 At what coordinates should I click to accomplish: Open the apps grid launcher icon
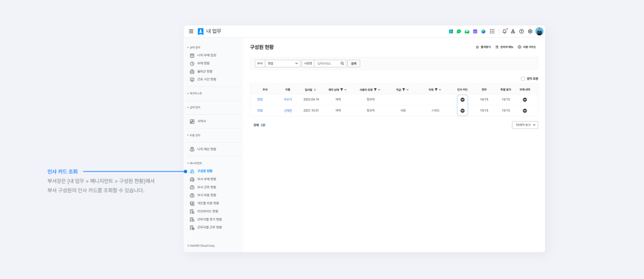[492, 31]
